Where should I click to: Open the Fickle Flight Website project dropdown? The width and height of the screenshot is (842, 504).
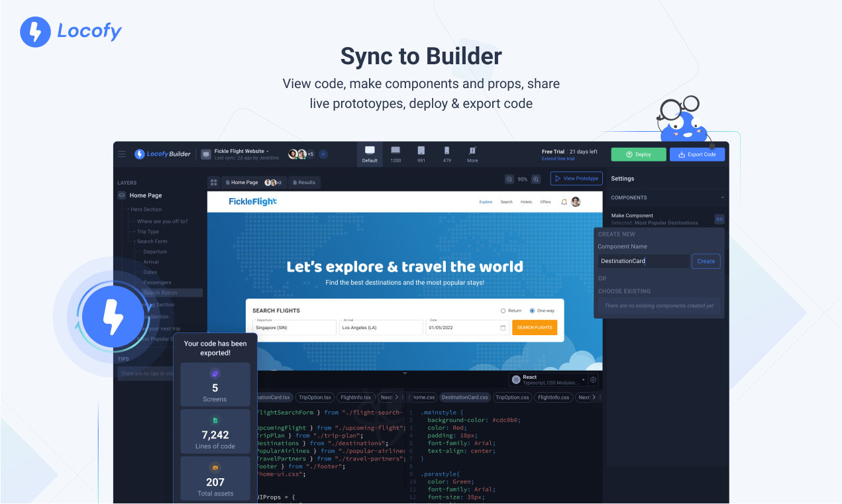click(x=242, y=152)
